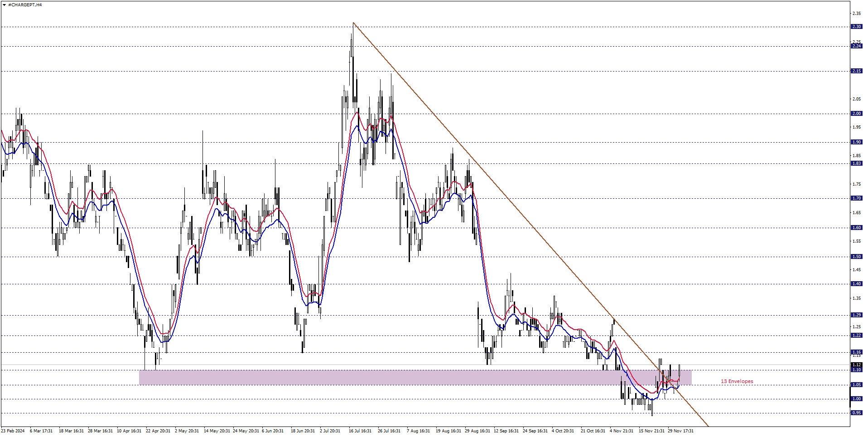Click the 1.60 price level label
Image resolution: width=868 pixels, height=436 pixels.
(x=856, y=228)
